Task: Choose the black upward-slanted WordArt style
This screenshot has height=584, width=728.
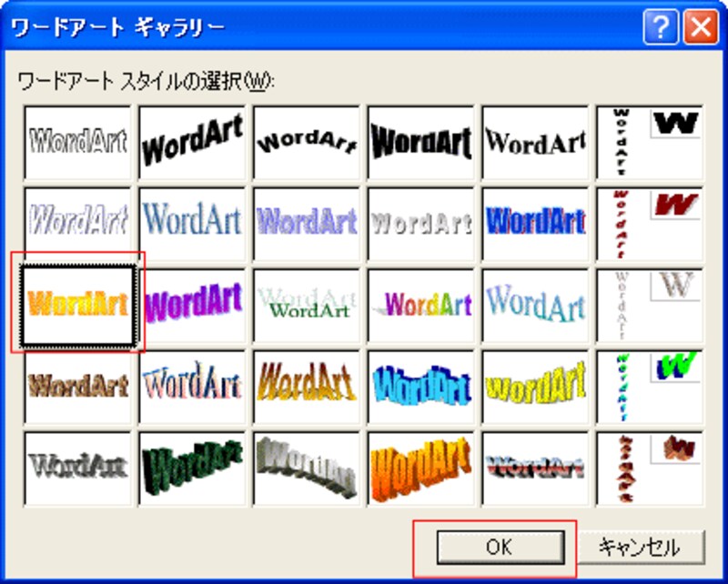Action: (x=192, y=142)
